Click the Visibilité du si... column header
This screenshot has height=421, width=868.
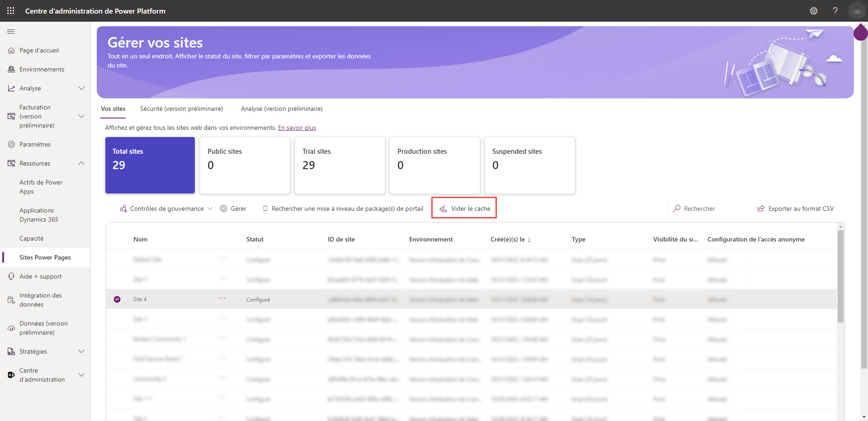(x=675, y=239)
